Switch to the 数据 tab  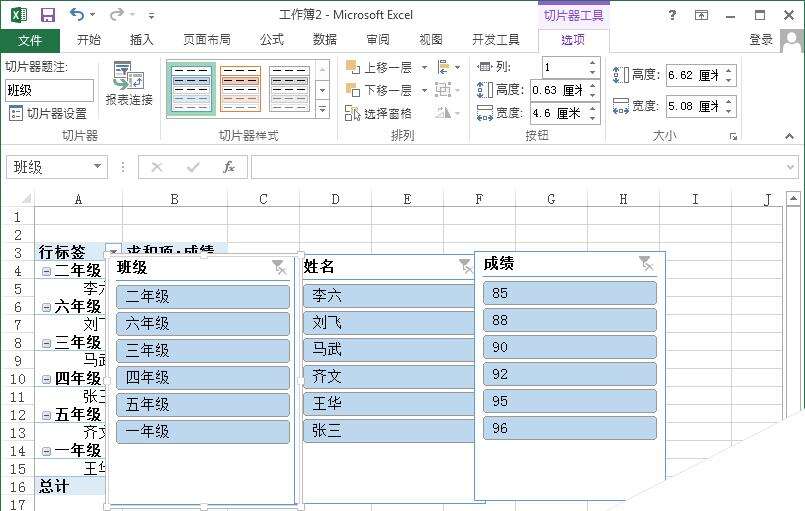coord(325,40)
